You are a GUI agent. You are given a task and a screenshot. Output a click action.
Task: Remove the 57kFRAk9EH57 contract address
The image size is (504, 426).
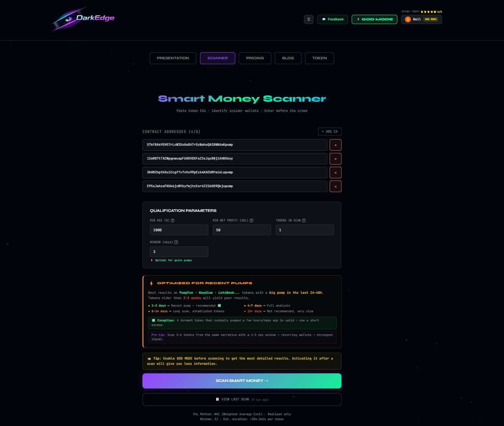(x=336, y=145)
